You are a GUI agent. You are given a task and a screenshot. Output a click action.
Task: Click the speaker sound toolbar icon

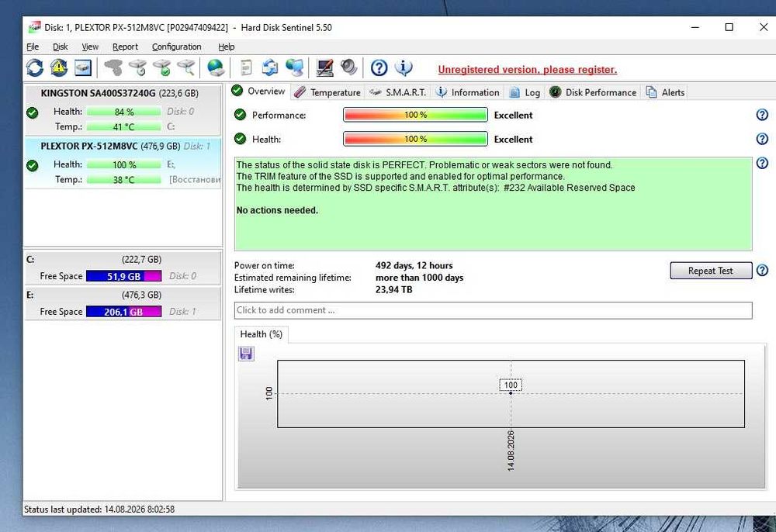[x=349, y=67]
